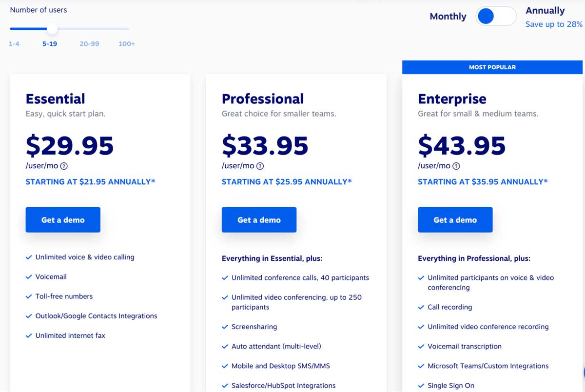Open STARTING AT $21.95 ANNUALLY link
Image resolution: width=585 pixels, height=392 pixels.
(90, 181)
